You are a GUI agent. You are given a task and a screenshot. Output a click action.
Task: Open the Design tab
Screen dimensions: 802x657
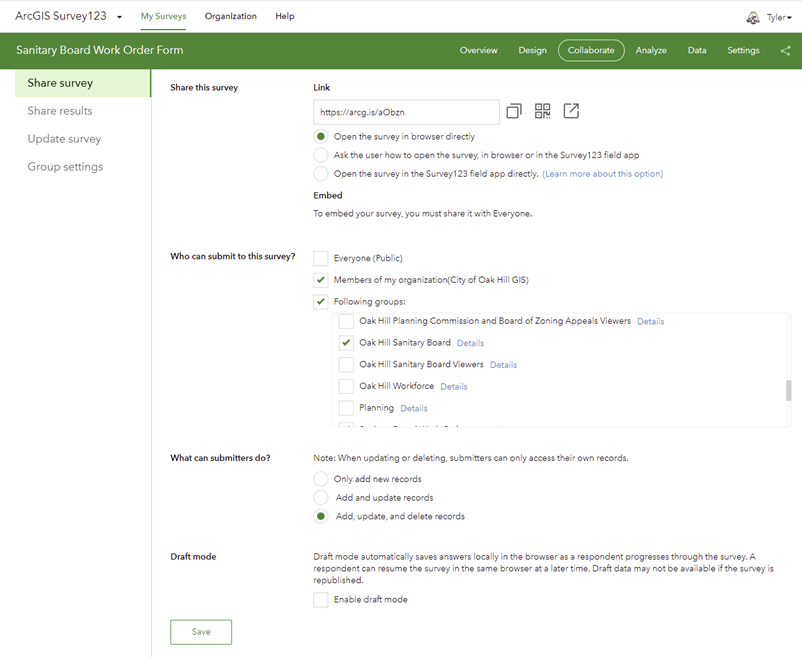[532, 50]
